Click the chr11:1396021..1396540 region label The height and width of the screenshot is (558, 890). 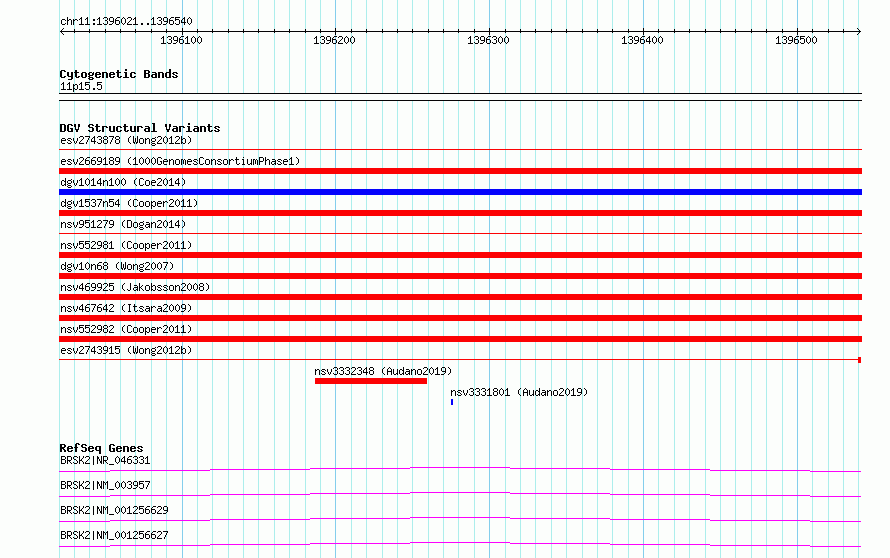click(126, 21)
